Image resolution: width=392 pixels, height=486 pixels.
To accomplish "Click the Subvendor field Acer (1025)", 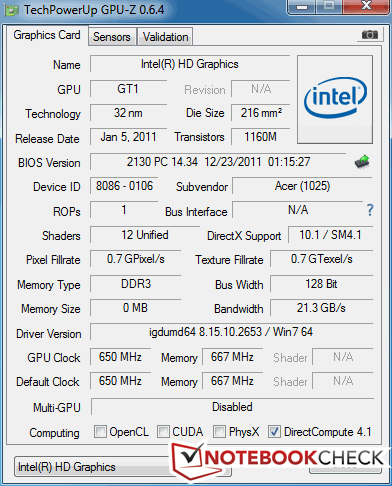I will pos(302,186).
